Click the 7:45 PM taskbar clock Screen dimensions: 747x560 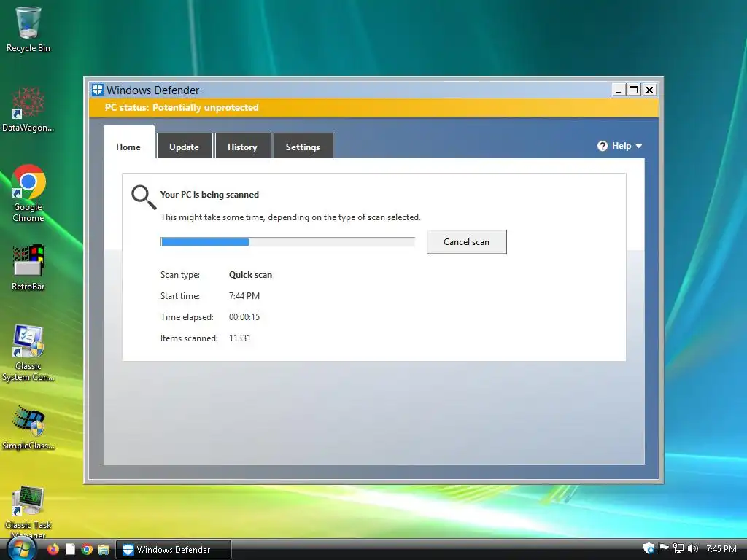(x=721, y=549)
